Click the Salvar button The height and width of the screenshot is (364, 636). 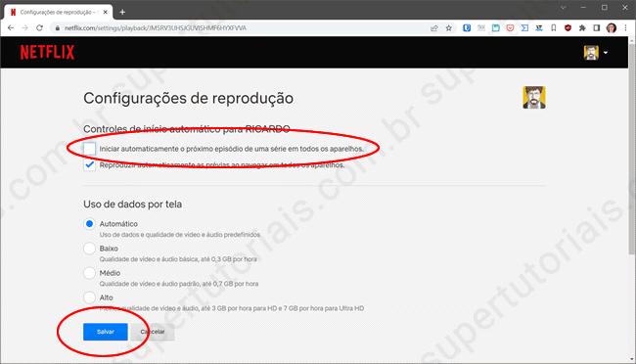pyautogui.click(x=106, y=332)
